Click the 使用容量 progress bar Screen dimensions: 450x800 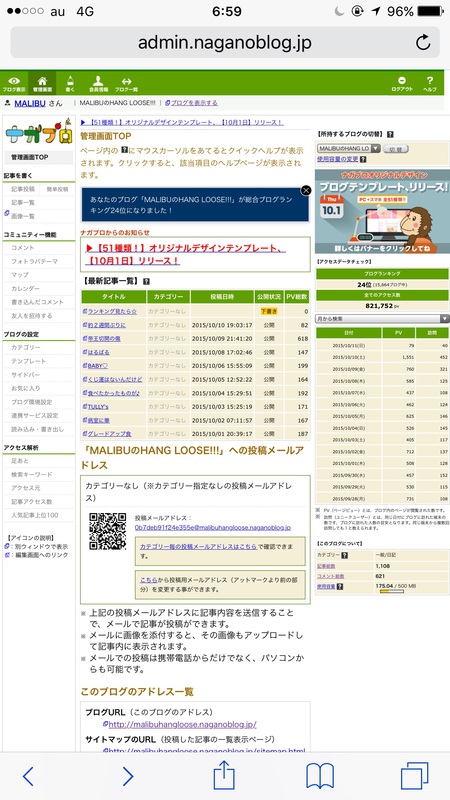click(x=392, y=592)
